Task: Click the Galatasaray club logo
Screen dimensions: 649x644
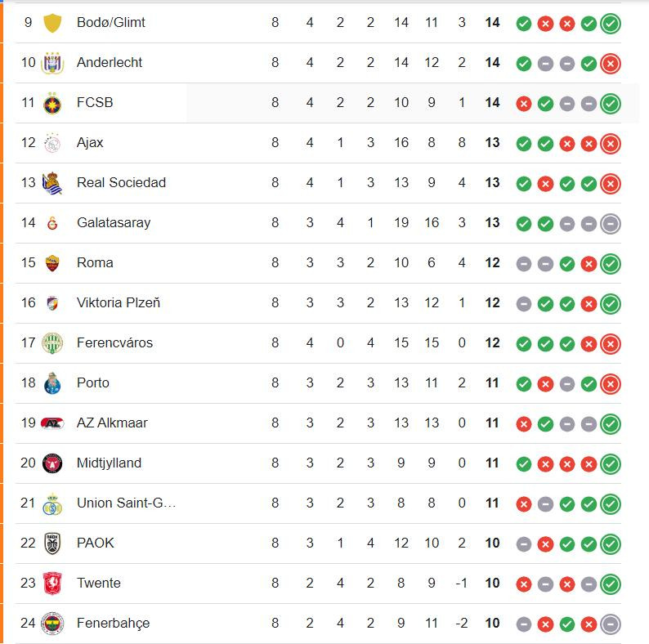Action: pyautogui.click(x=52, y=223)
